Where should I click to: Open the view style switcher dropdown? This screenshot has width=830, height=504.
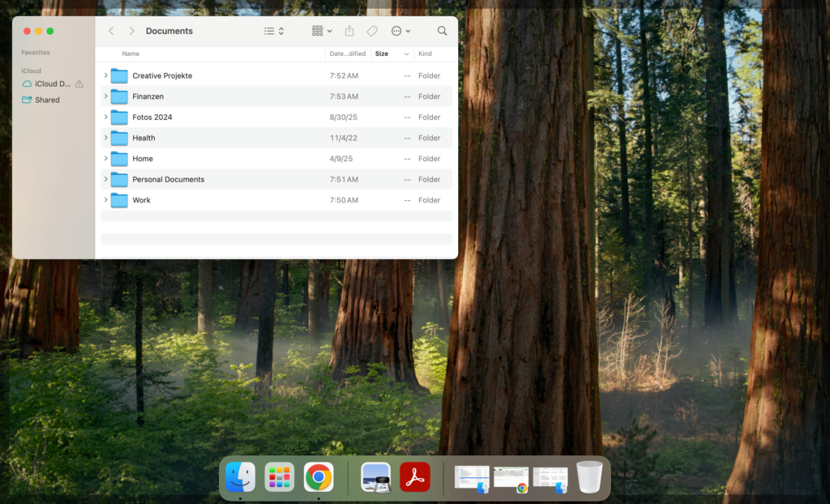point(272,31)
